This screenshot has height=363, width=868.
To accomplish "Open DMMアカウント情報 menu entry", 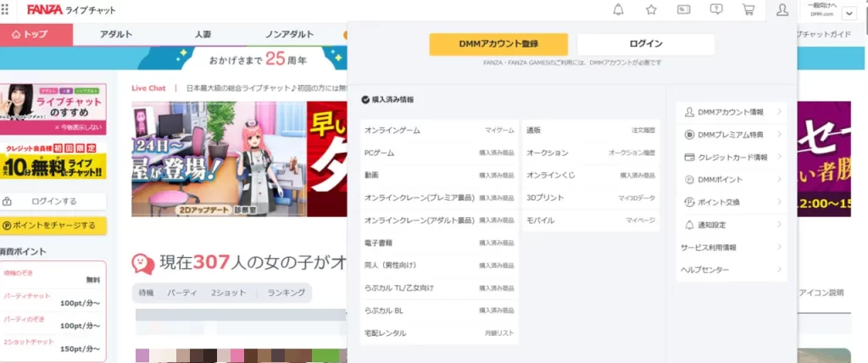I will [x=732, y=113].
